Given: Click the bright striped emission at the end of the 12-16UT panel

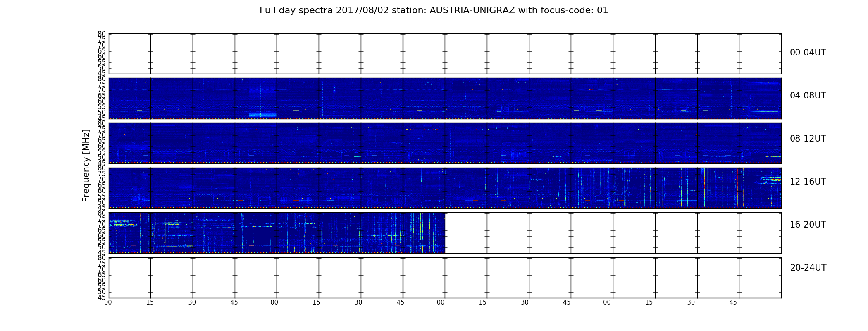Looking at the screenshot, I should (x=767, y=179).
